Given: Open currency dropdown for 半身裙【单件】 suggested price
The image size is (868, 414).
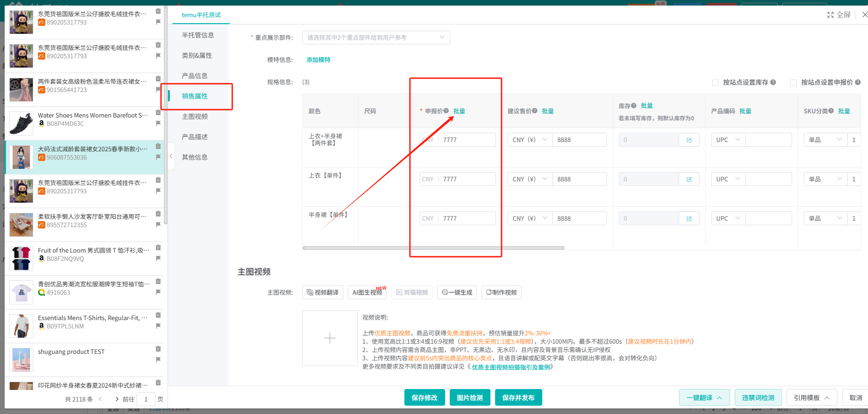Looking at the screenshot, I should 530,218.
